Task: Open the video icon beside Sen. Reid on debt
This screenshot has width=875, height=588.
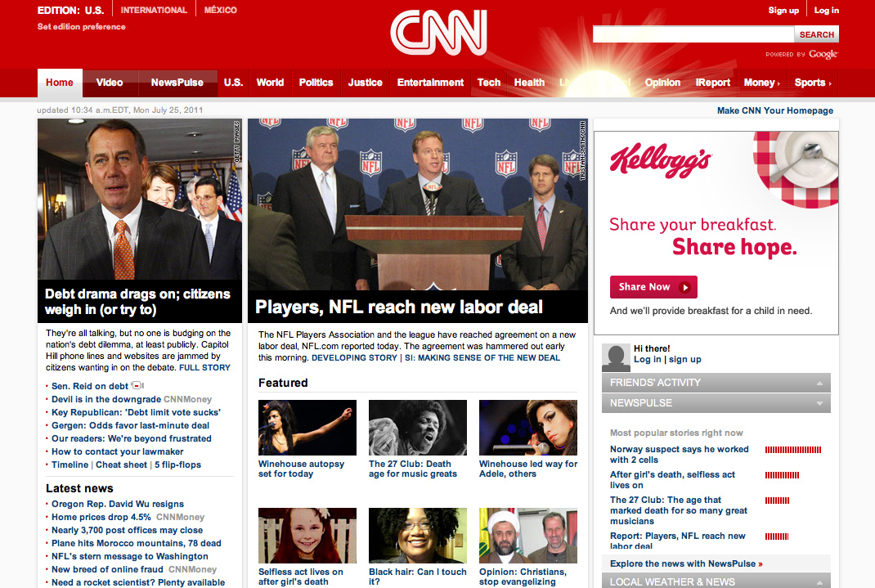Action: [138, 385]
